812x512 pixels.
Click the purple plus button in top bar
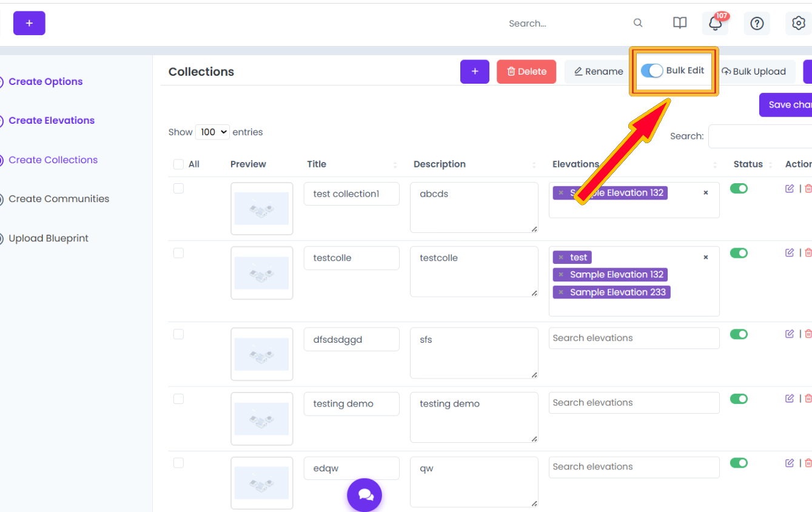29,23
